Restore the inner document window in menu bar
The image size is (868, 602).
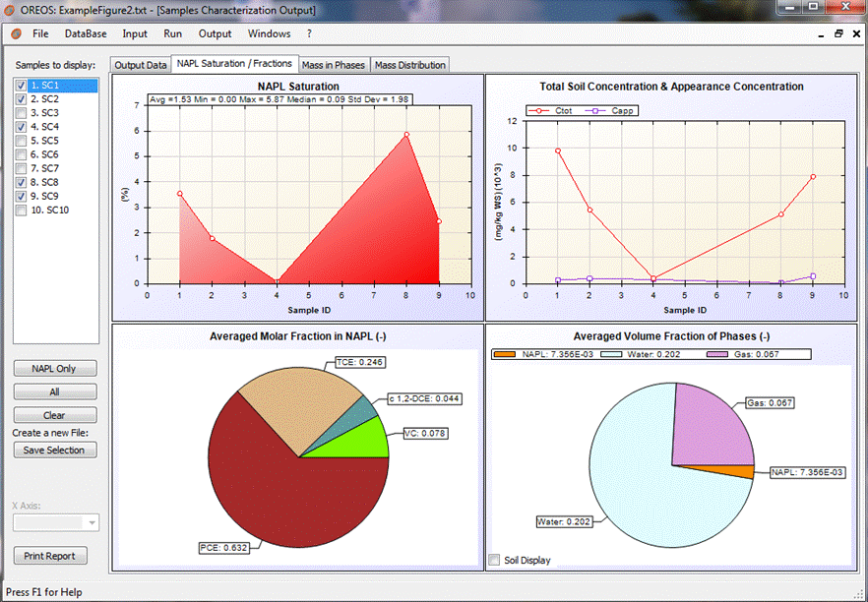tap(838, 33)
